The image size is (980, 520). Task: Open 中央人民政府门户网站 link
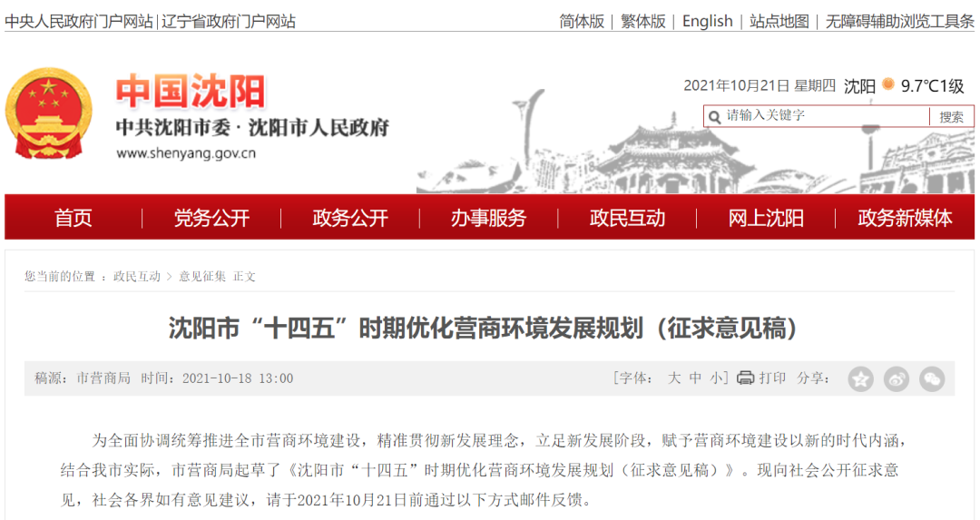[79, 21]
